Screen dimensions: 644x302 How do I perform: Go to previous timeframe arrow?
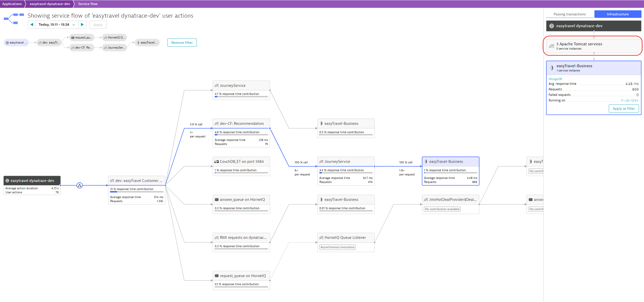pos(32,25)
